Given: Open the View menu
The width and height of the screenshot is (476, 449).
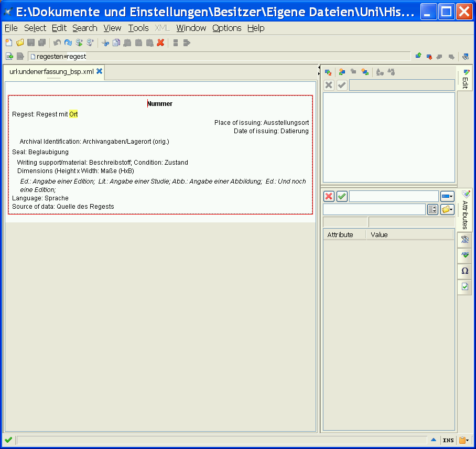Looking at the screenshot, I should point(112,28).
